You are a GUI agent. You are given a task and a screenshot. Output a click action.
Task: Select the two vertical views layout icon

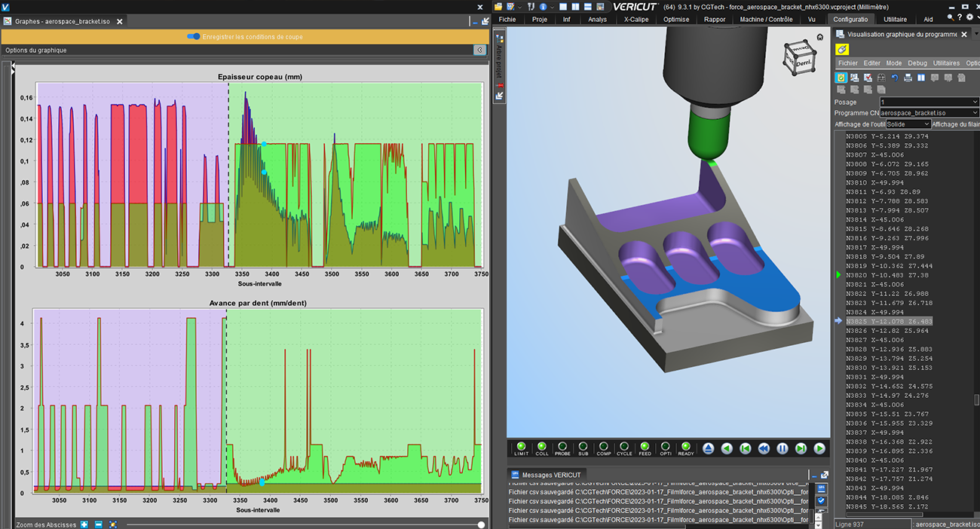tap(574, 6)
